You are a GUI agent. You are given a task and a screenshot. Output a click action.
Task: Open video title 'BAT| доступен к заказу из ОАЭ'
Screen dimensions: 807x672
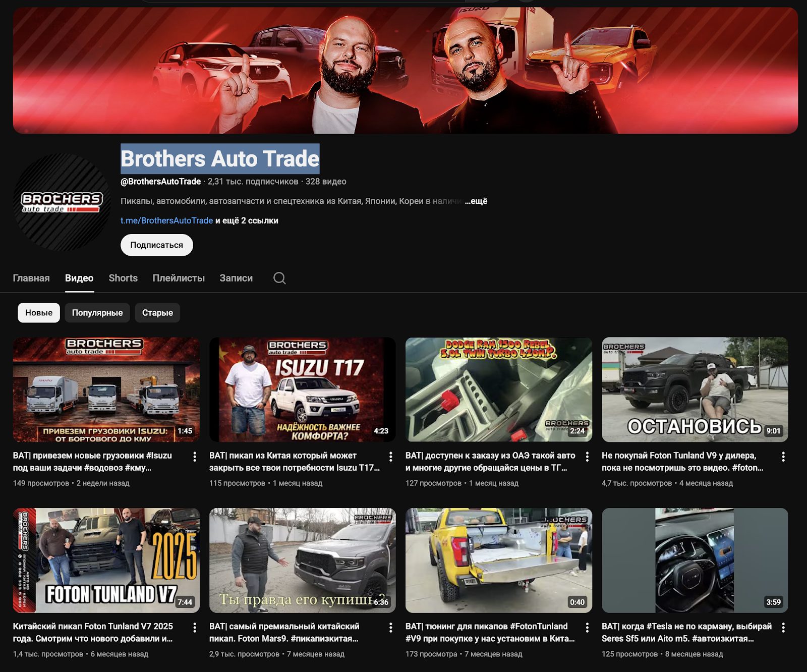[x=490, y=462]
